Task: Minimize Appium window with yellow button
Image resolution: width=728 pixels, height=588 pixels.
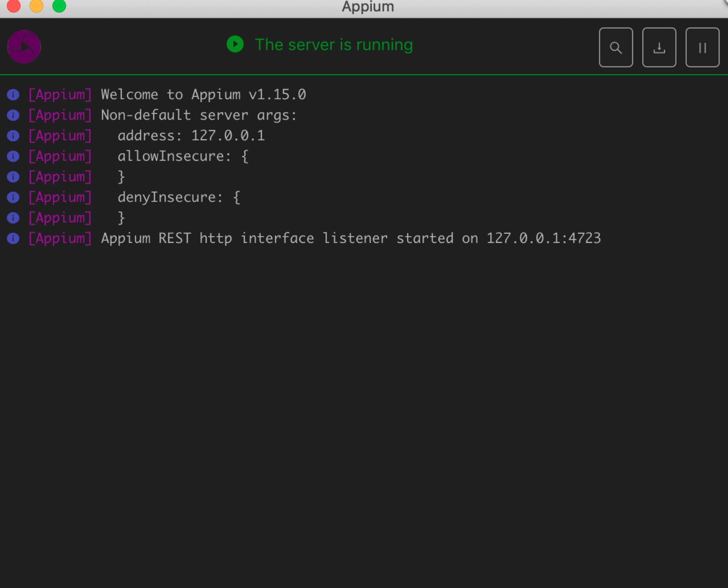Action: click(x=36, y=6)
